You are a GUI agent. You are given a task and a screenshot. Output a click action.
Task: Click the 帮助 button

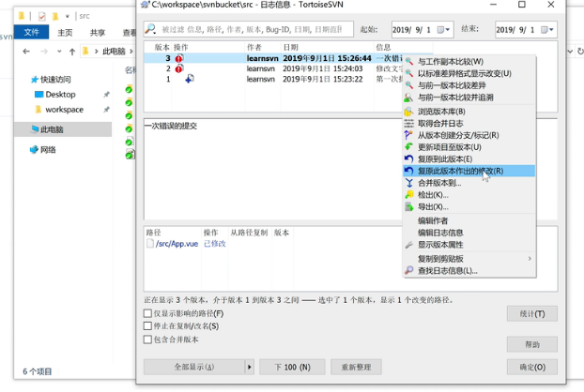pyautogui.click(x=532, y=344)
